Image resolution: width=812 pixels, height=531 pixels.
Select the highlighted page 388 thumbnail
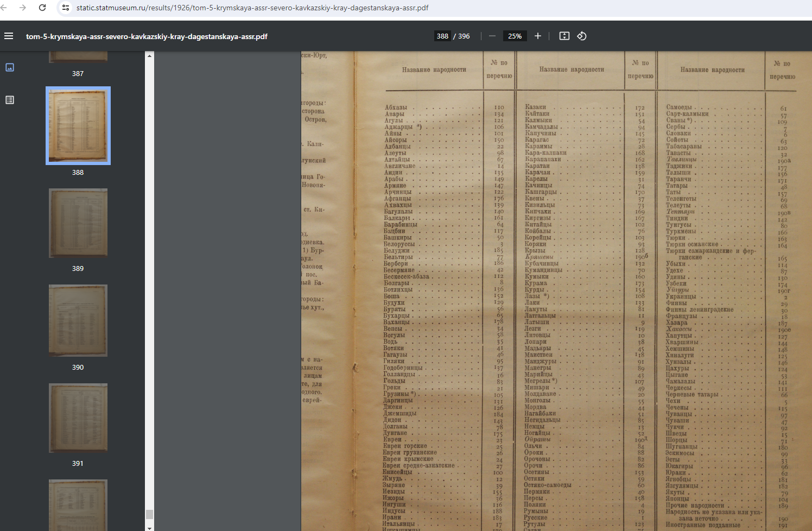(78, 125)
